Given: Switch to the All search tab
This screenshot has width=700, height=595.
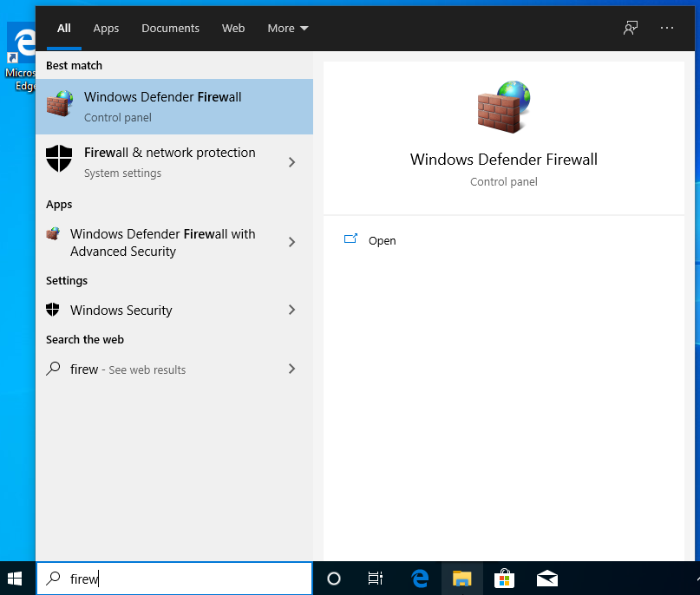Looking at the screenshot, I should coord(64,28).
